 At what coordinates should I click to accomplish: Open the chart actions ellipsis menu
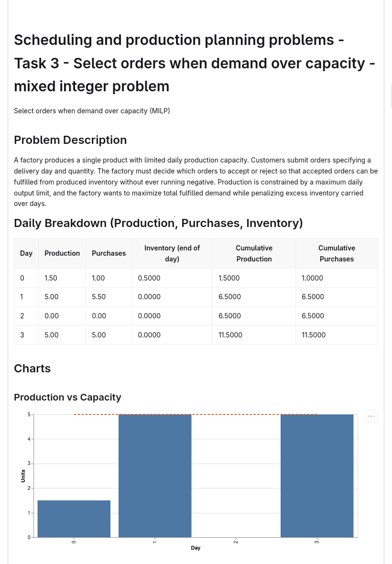pyautogui.click(x=371, y=416)
